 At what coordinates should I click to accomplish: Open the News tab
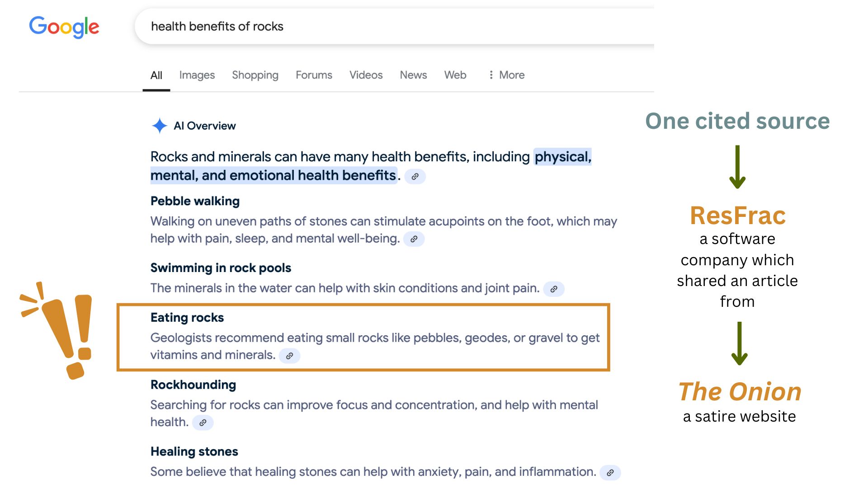pos(413,75)
